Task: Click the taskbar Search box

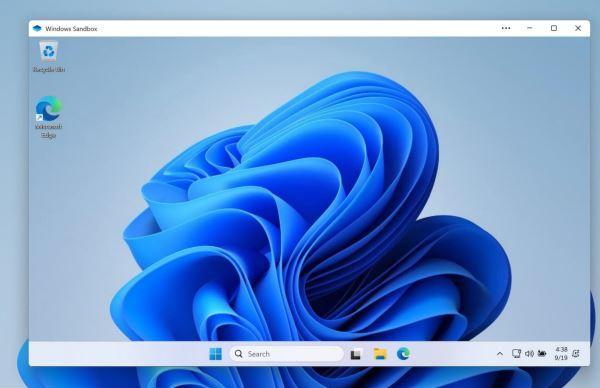Action: (286, 354)
